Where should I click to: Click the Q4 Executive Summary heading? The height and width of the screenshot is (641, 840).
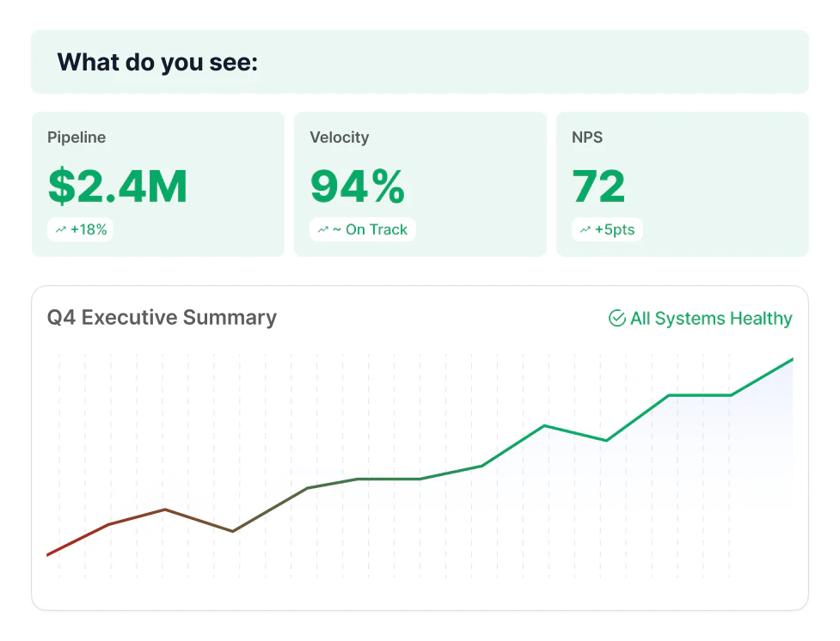coord(162,317)
